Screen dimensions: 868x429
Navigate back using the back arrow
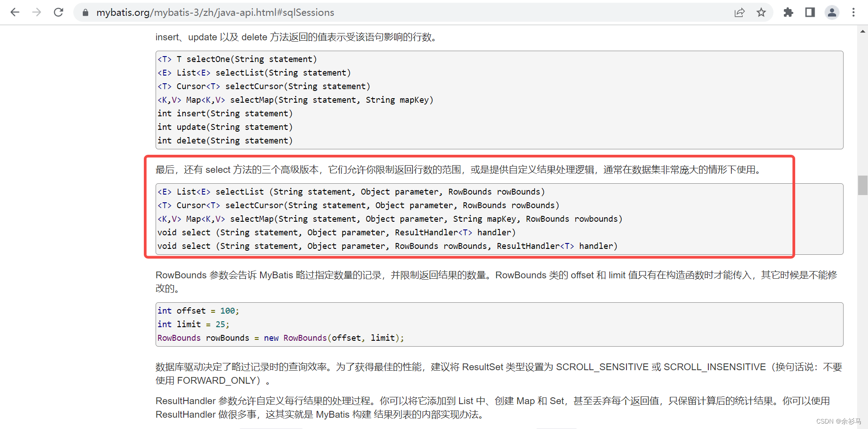click(15, 12)
